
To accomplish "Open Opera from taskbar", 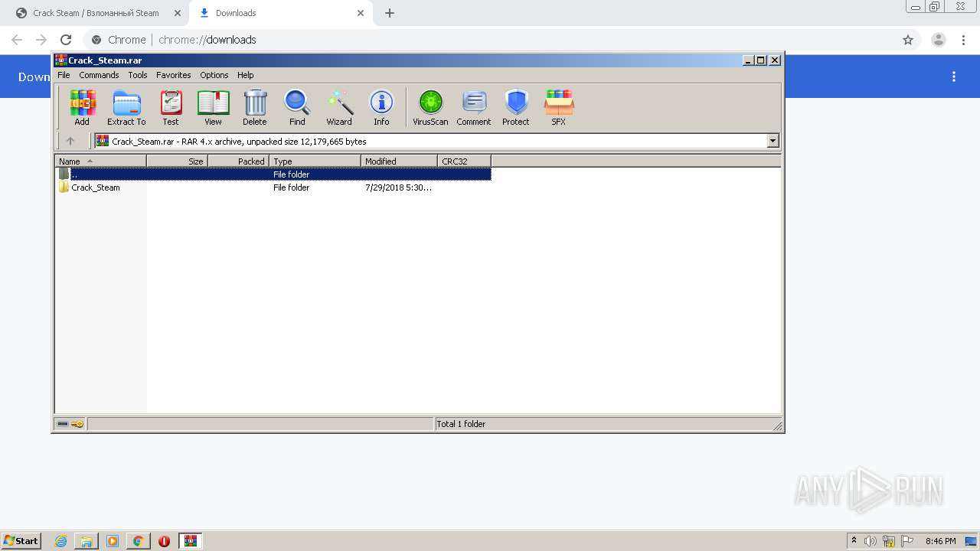I will (164, 541).
